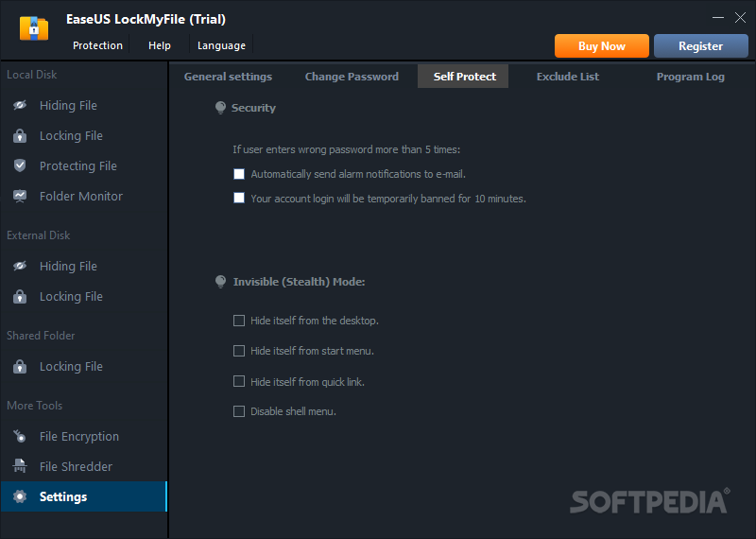
Task: Check Hide itself from the desktop
Action: tap(239, 321)
